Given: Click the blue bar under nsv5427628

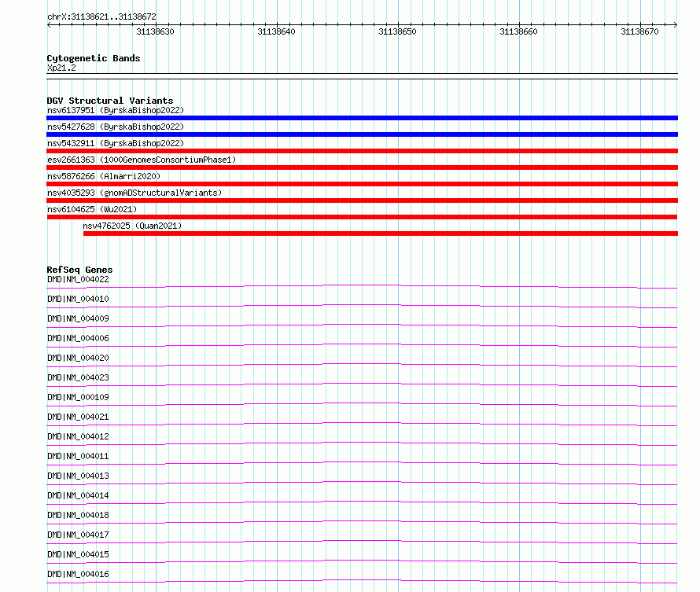Looking at the screenshot, I should (x=362, y=134).
